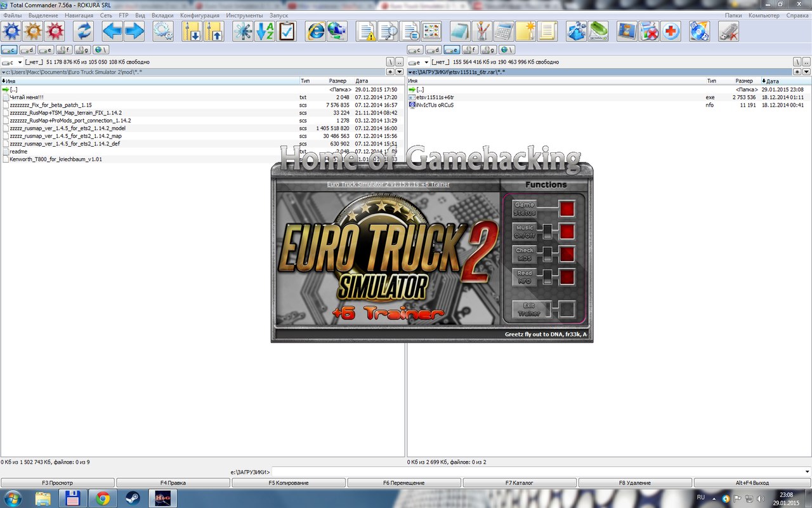This screenshot has width=812, height=508.
Task: Open the Euro Truck Simulator 2 trainer link
Action: 388,184
